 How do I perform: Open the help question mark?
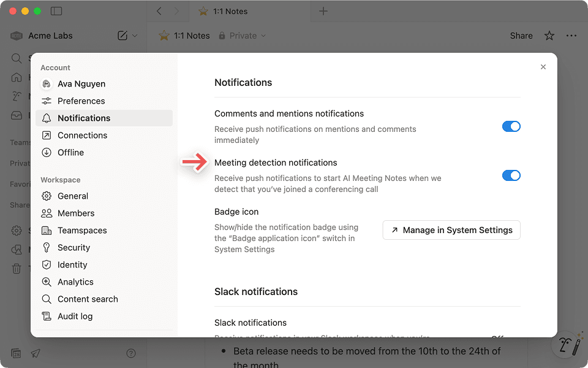click(131, 353)
